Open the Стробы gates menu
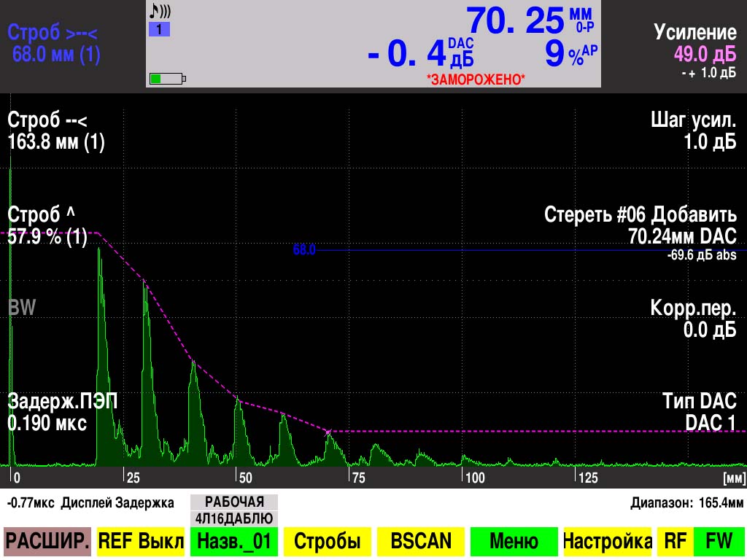The image size is (747, 560). click(327, 541)
